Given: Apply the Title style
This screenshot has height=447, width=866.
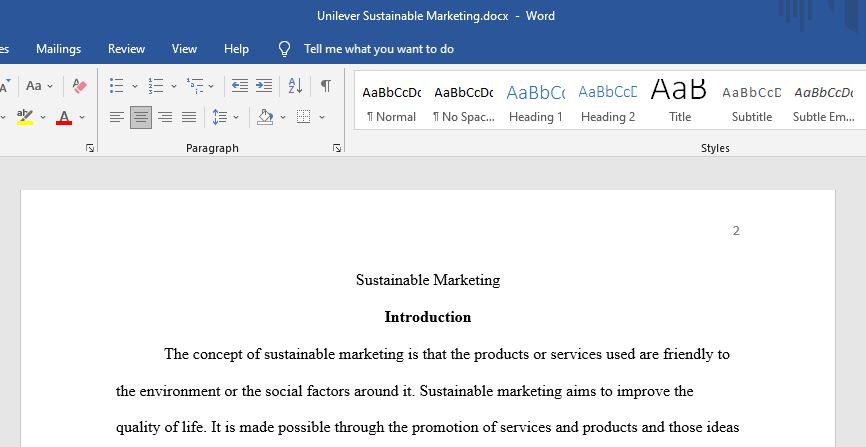Looking at the screenshot, I should [x=680, y=101].
